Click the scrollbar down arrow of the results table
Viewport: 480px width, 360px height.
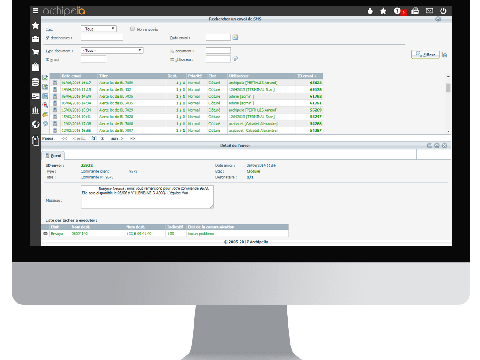coord(448,131)
